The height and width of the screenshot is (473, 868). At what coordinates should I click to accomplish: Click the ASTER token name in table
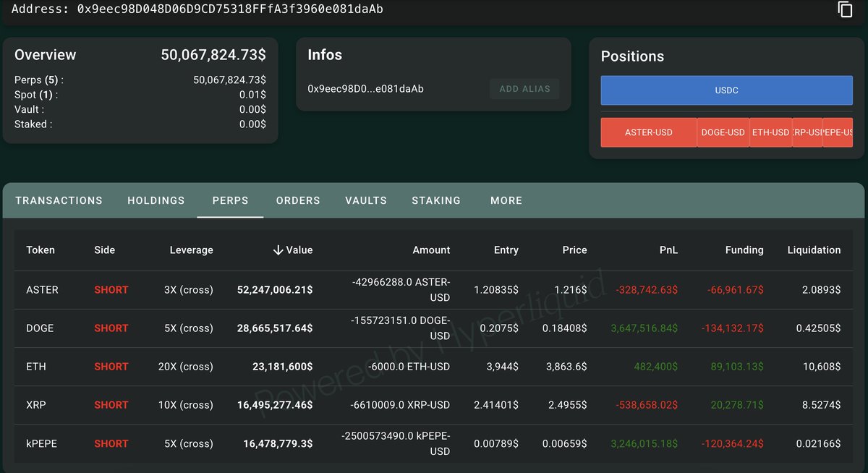coord(42,289)
